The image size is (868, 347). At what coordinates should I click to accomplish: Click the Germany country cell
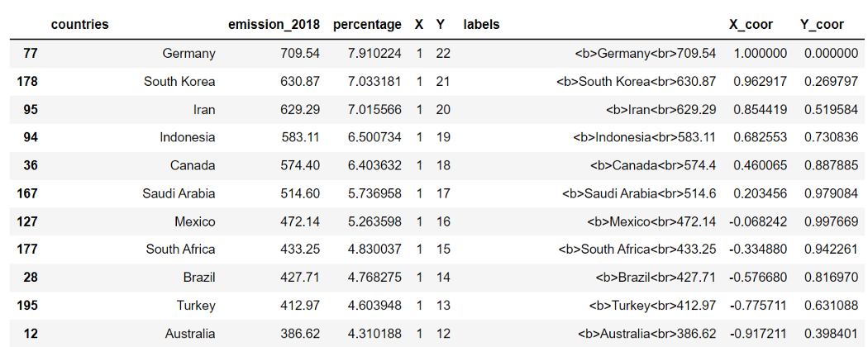pyautogui.click(x=188, y=54)
